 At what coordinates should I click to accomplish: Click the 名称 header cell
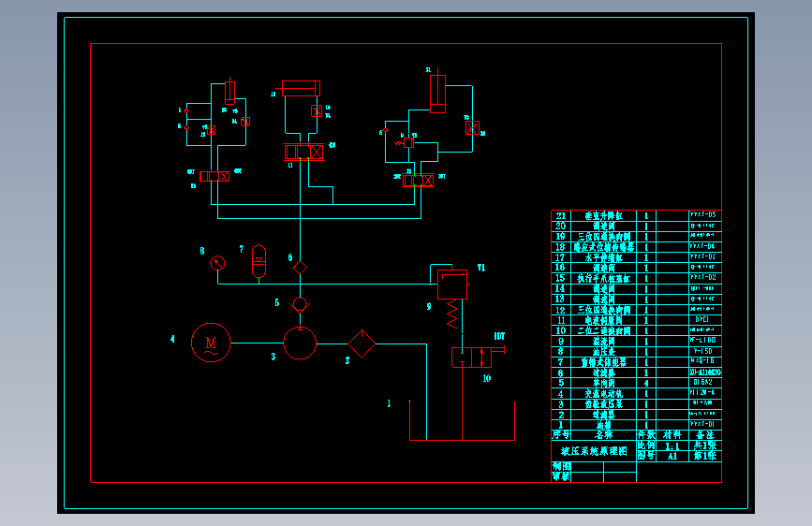point(603,435)
